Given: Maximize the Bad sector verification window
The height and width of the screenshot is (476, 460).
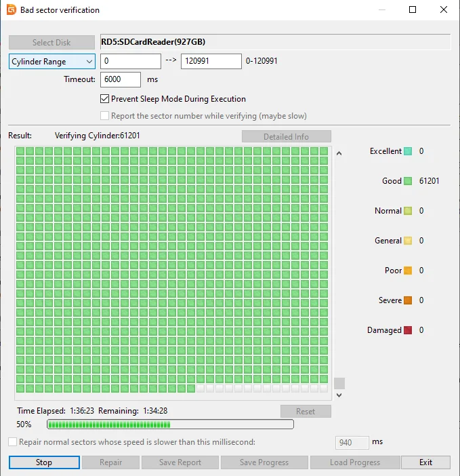Looking at the screenshot, I should point(413,9).
